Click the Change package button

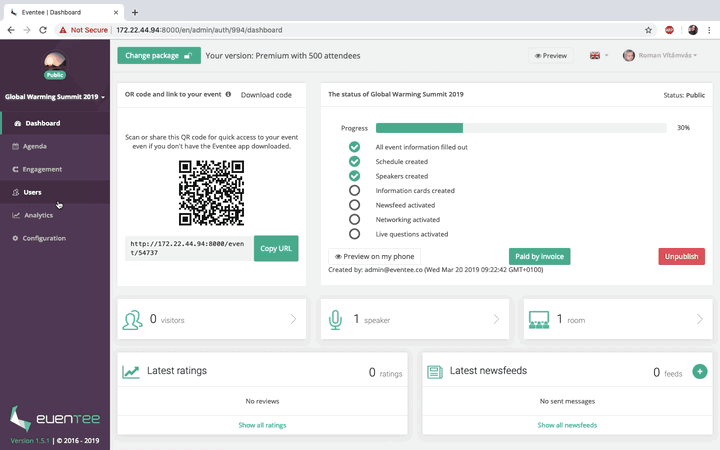(159, 56)
